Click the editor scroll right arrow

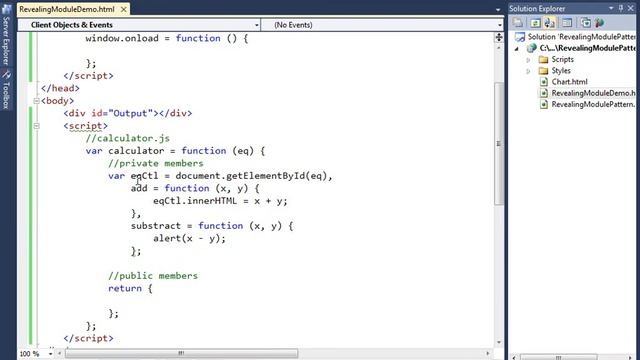[488, 353]
